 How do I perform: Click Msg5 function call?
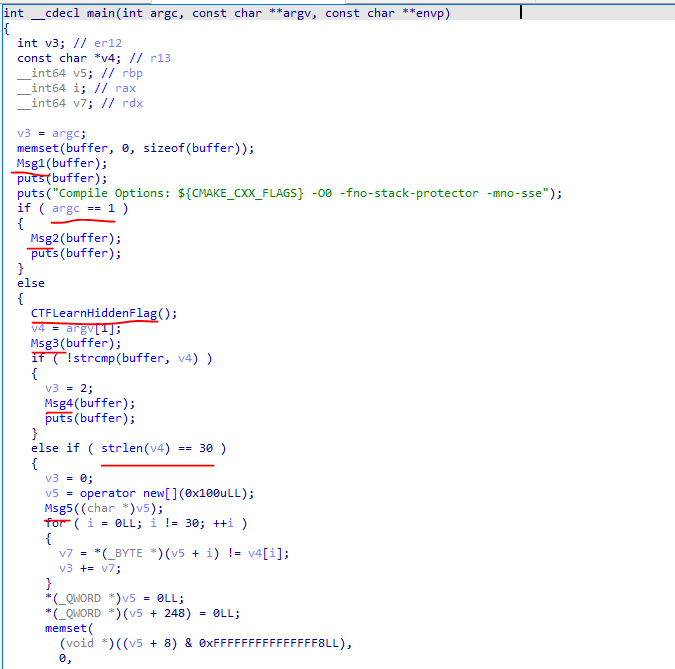click(59, 508)
